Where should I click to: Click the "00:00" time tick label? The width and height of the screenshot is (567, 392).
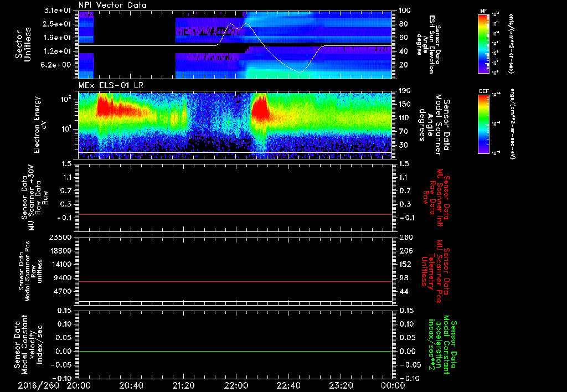click(393, 385)
